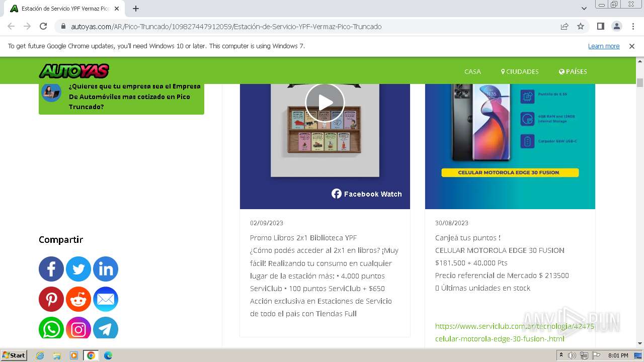Image resolution: width=644 pixels, height=362 pixels.
Task: Dismiss the Chrome update notification
Action: (632, 46)
